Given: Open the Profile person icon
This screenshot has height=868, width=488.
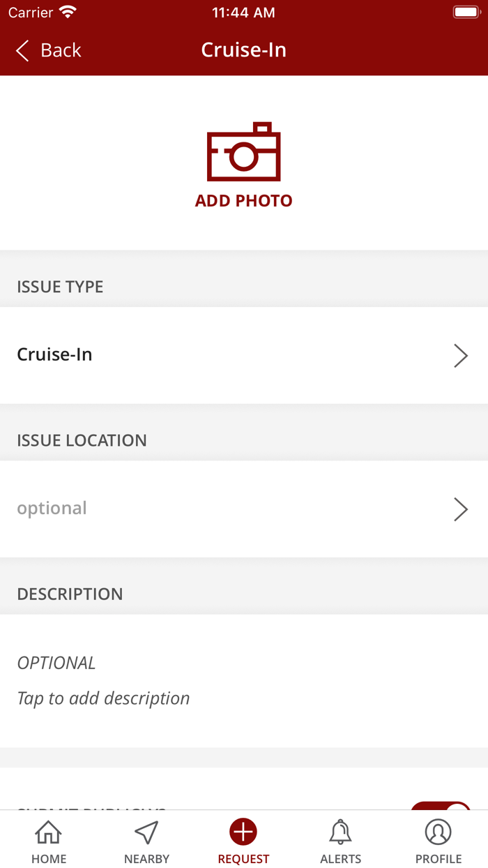Looking at the screenshot, I should 439,832.
